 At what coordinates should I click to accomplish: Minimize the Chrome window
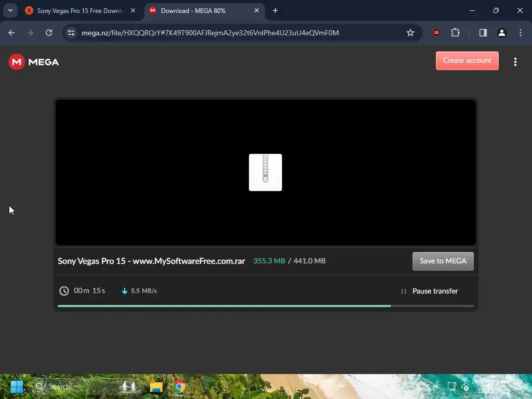472,10
